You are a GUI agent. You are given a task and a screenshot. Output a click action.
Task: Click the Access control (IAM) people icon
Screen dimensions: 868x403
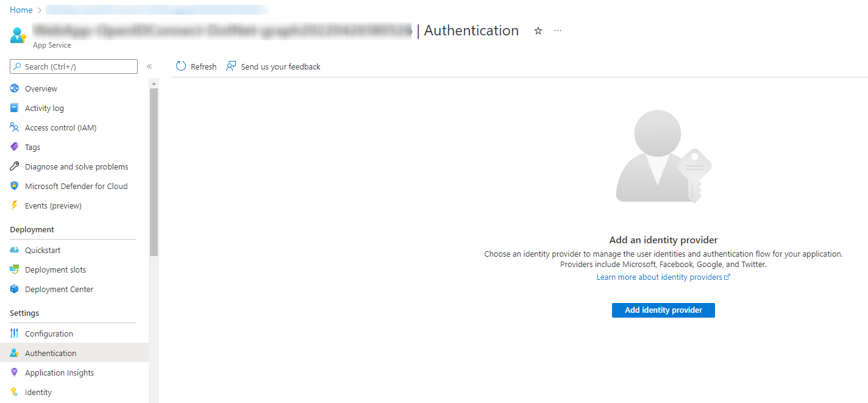pyautogui.click(x=15, y=127)
